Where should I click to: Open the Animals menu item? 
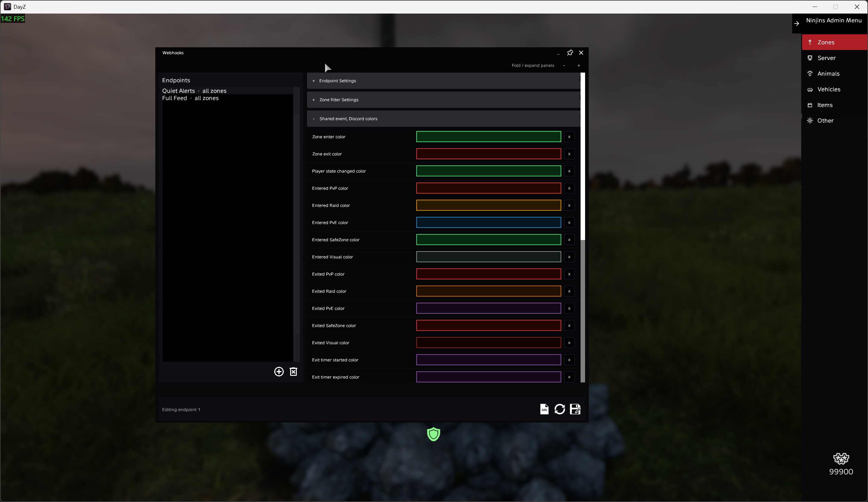point(835,74)
